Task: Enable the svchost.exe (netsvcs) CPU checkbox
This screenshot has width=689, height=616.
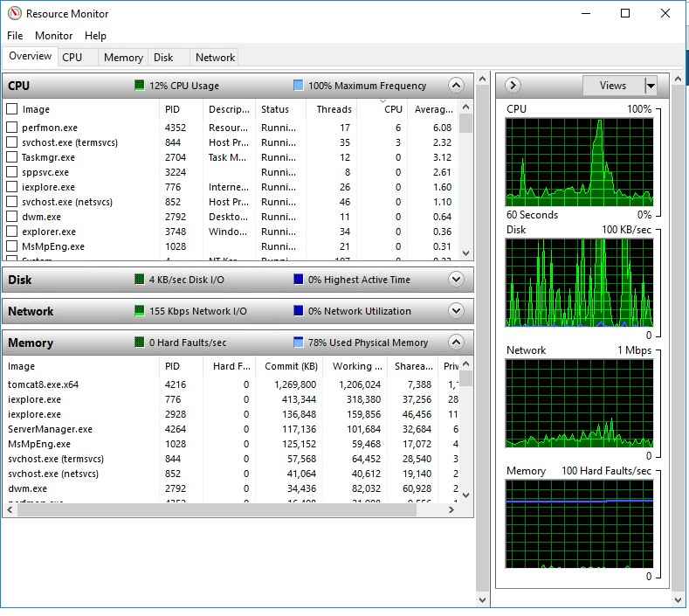Action: [12, 201]
